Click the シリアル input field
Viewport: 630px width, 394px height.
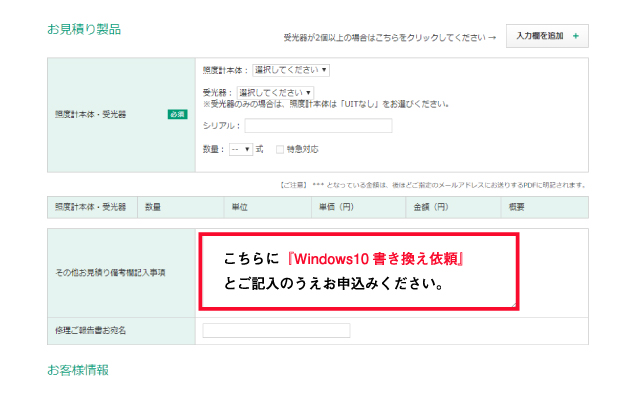pyautogui.click(x=318, y=126)
